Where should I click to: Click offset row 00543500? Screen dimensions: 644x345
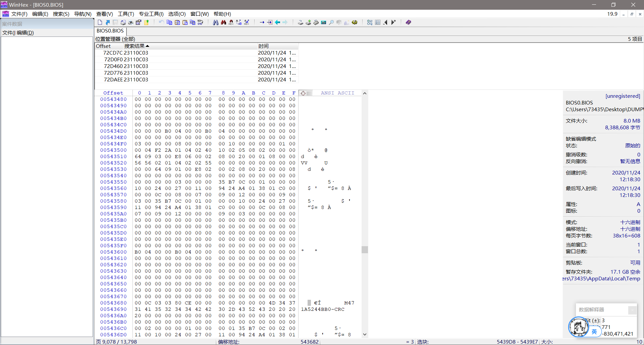[113, 150]
